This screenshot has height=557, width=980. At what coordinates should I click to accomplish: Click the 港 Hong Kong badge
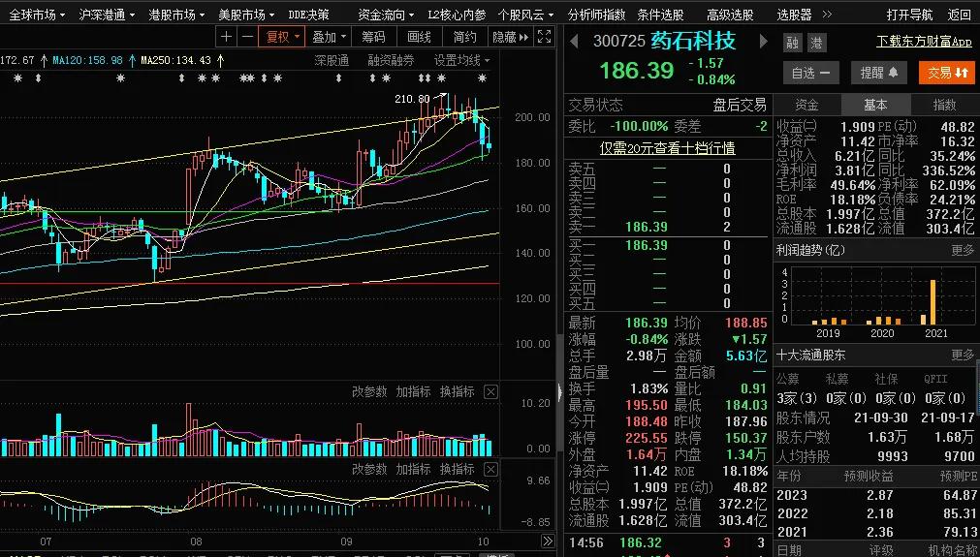click(817, 42)
